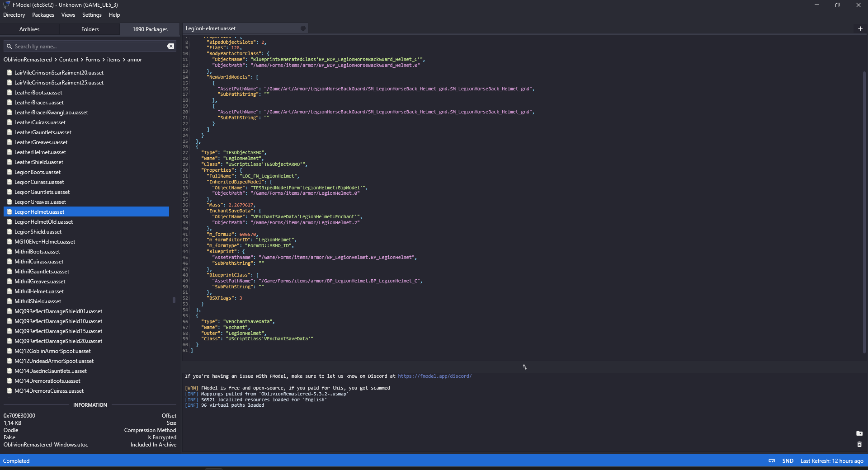Clear the log with trash icon
The height and width of the screenshot is (470, 868).
[x=859, y=445]
